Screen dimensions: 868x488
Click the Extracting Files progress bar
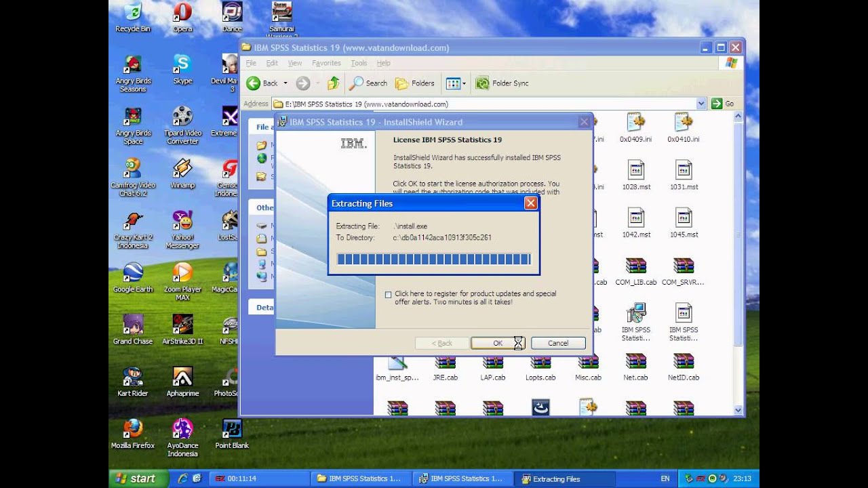tap(433, 259)
